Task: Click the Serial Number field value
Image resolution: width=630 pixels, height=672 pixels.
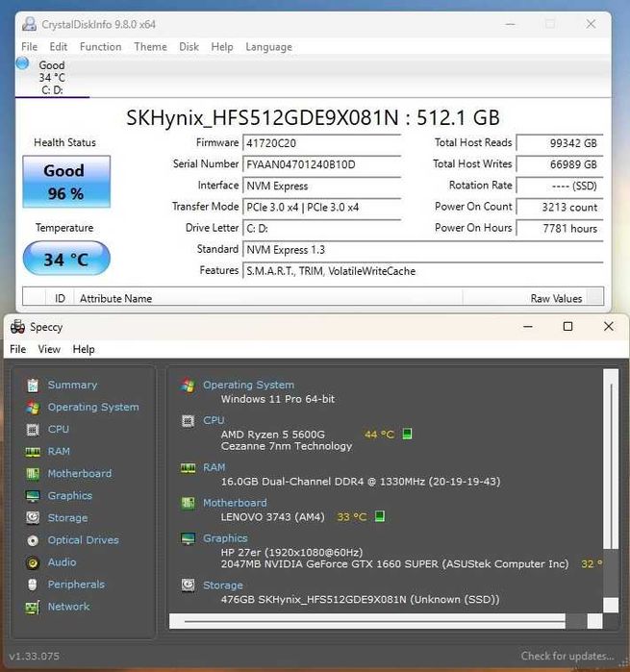Action: coord(321,164)
